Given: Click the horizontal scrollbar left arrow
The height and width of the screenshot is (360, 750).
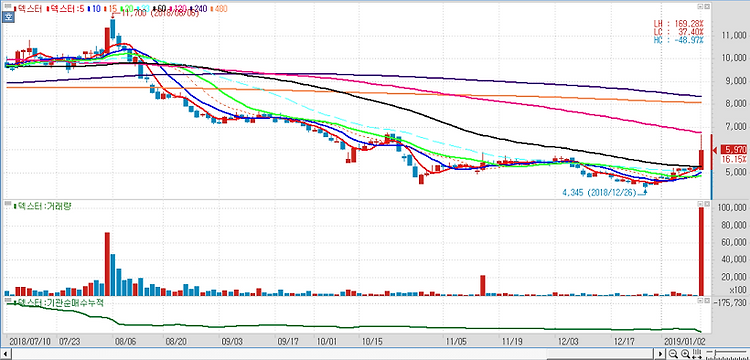Looking at the screenshot, I should coord(5,354).
